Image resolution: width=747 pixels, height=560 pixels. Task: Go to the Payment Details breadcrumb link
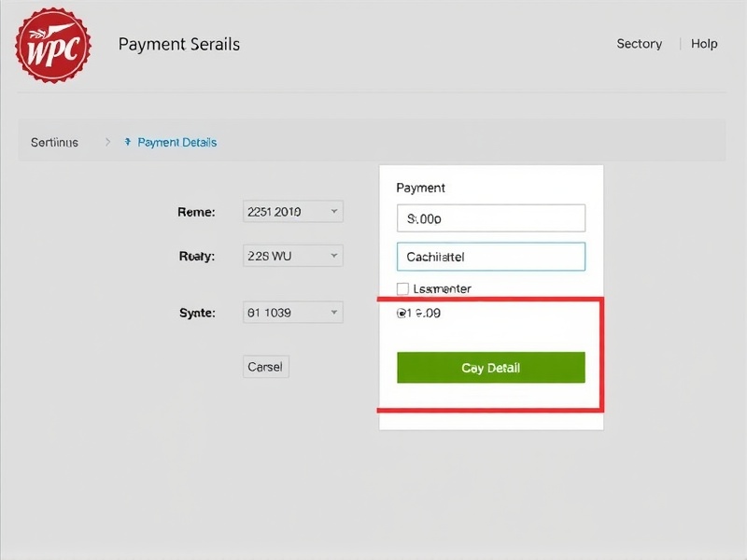[x=176, y=143]
